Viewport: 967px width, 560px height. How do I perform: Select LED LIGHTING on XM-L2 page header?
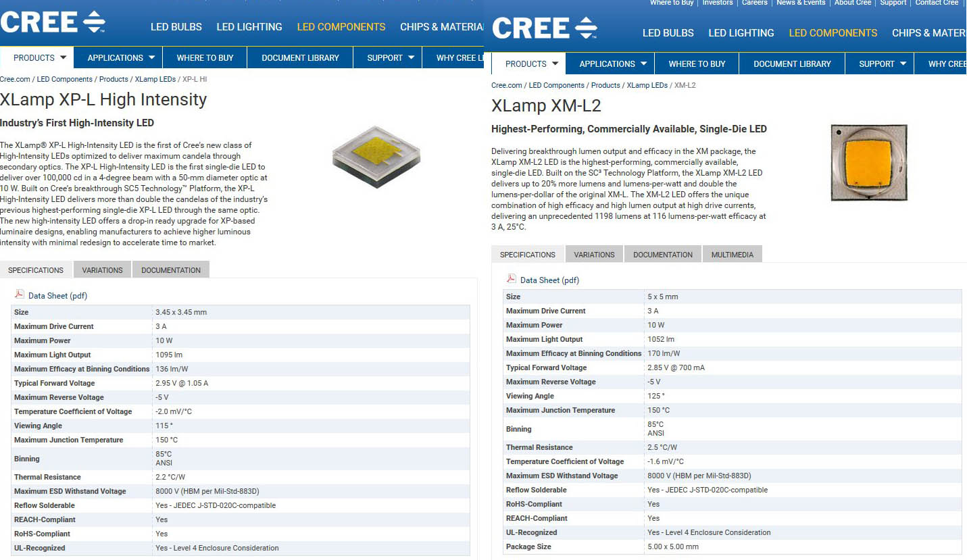741,33
